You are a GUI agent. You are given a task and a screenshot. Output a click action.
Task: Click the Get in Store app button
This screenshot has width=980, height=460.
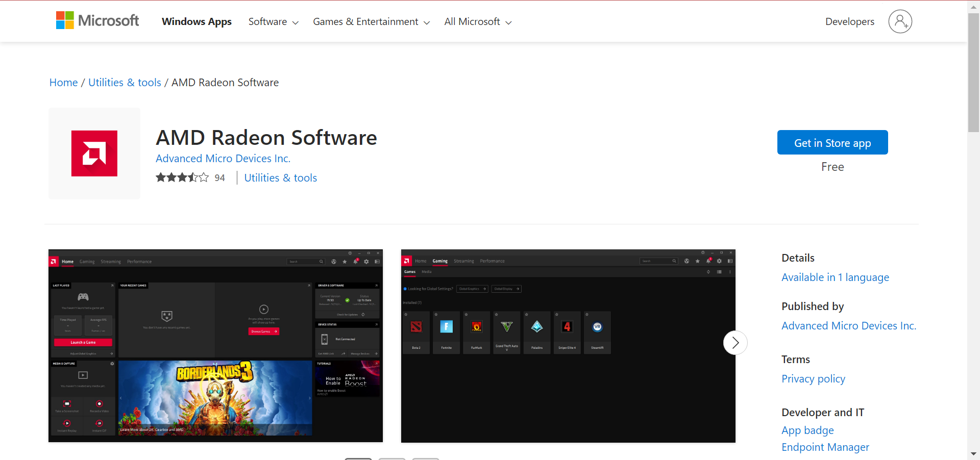pyautogui.click(x=832, y=142)
